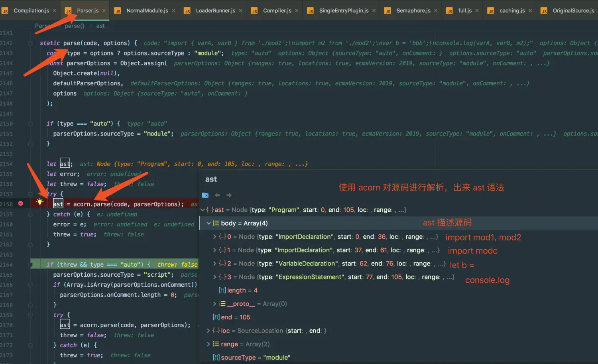The image size is (598, 364).
Task: Click the object icon beside loc
Action: tap(216, 331)
